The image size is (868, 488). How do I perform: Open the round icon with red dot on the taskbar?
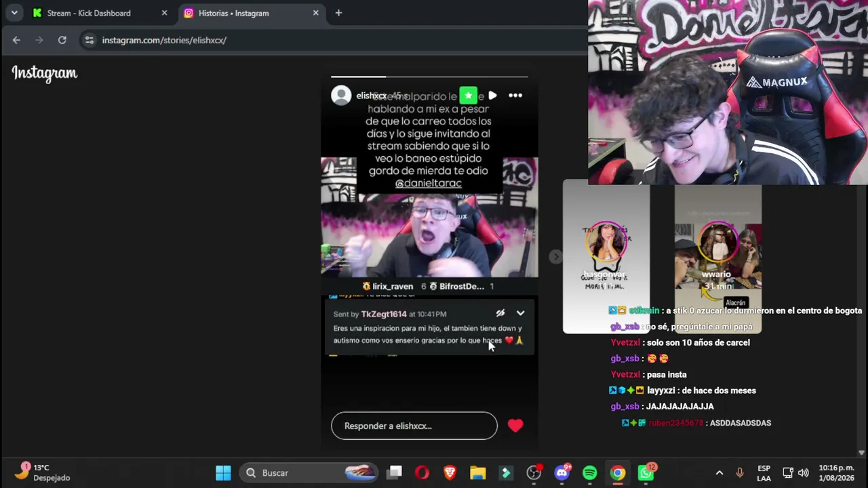tap(534, 472)
